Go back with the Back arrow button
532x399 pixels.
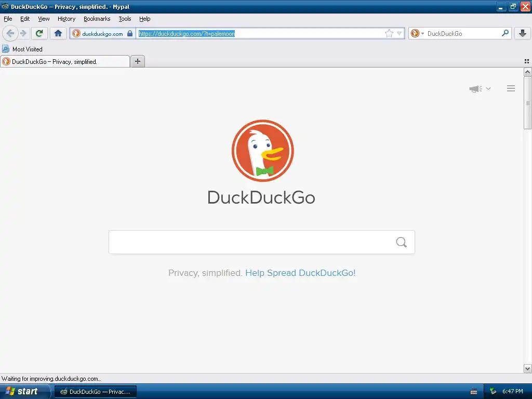point(10,33)
